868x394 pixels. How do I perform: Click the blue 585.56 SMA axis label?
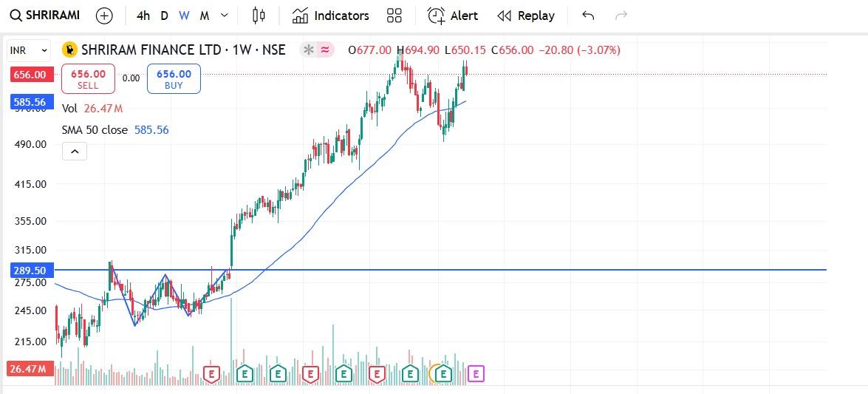30,102
